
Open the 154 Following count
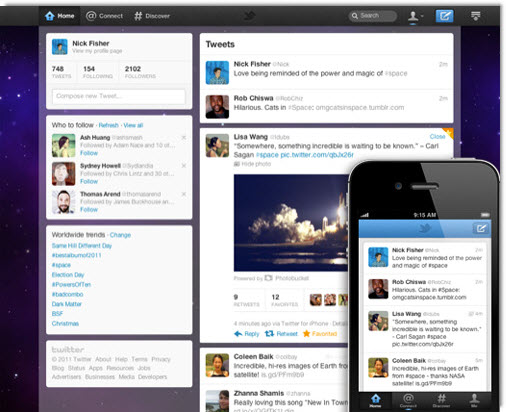click(98, 72)
